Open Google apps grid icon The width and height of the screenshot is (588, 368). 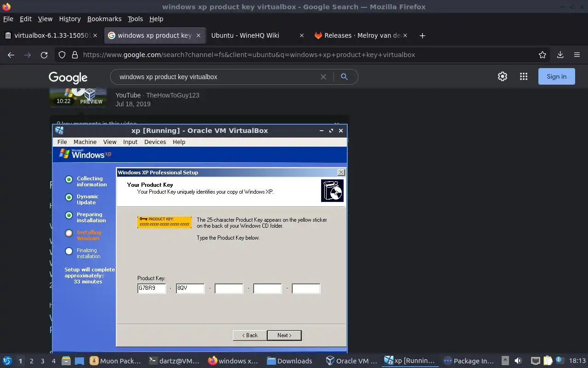coord(524,77)
